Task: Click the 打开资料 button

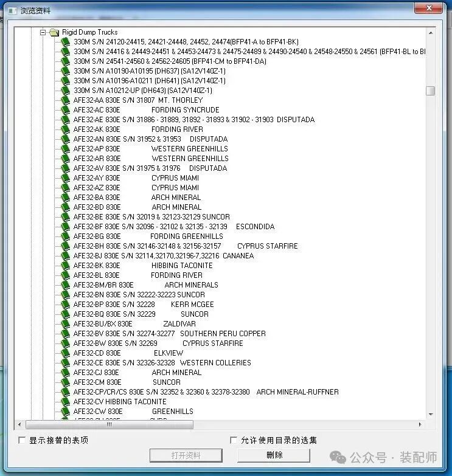Action: tap(186, 455)
